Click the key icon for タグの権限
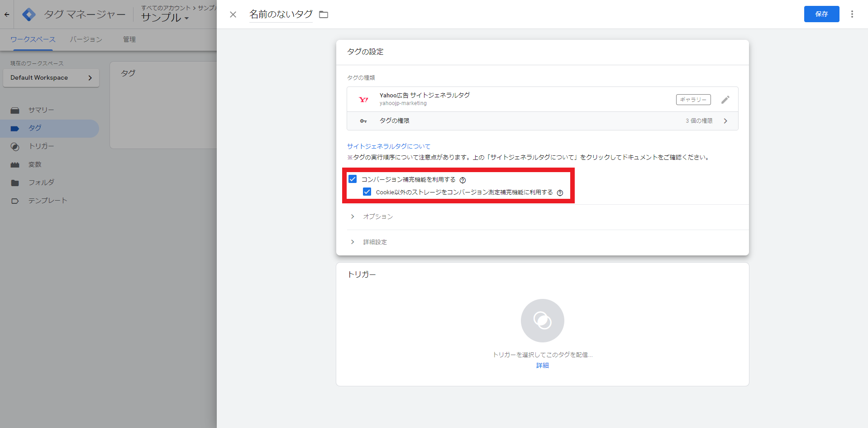The image size is (868, 428). coord(363,121)
